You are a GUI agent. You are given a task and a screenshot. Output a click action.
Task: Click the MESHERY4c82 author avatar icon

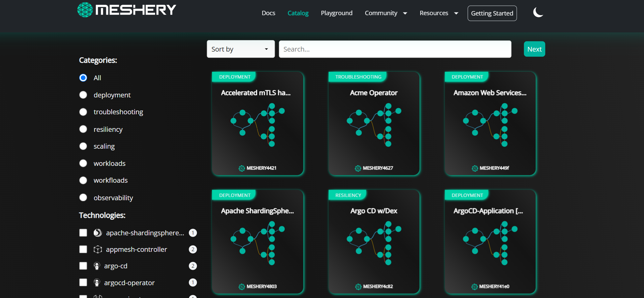click(x=358, y=287)
